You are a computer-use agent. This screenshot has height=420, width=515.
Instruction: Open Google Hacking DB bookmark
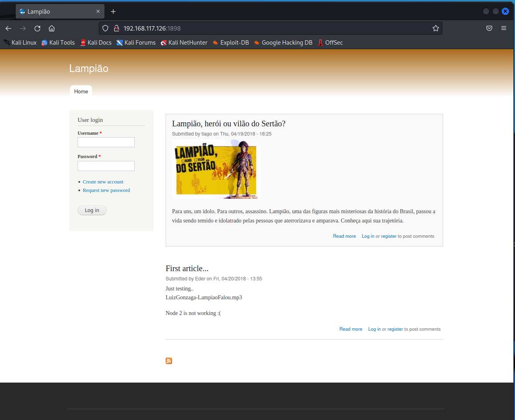click(283, 43)
